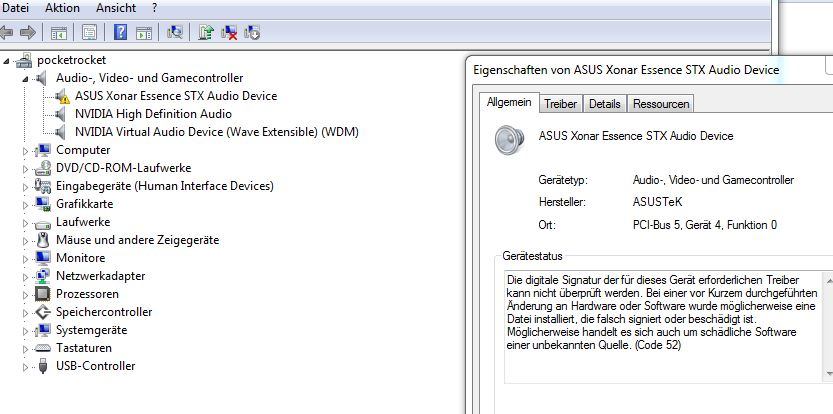Screen dimensions: 833x414
Task: Expand the Prozessoren category arrow
Action: [25, 295]
